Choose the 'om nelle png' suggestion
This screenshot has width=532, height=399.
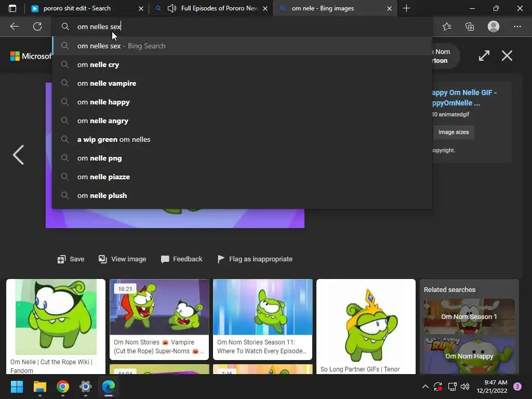click(x=242, y=158)
